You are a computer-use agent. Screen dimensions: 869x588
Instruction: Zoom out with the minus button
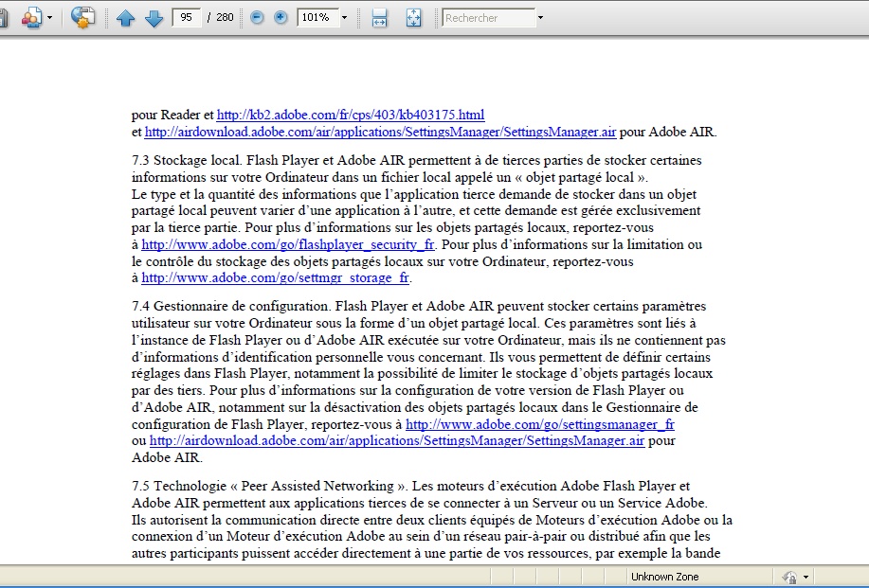(x=257, y=18)
